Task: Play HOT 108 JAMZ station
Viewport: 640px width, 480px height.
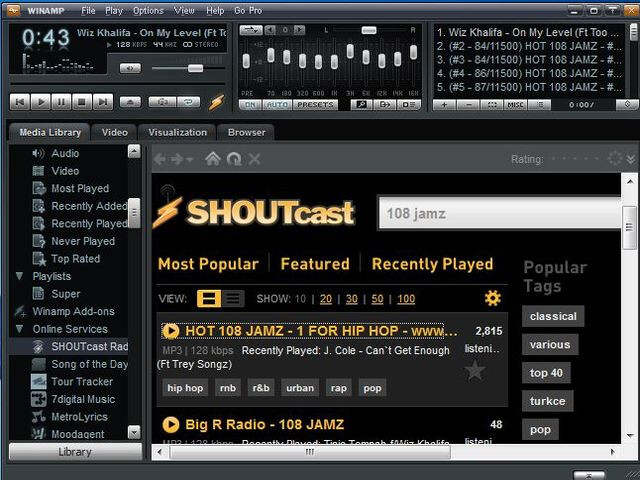Action: coord(171,331)
